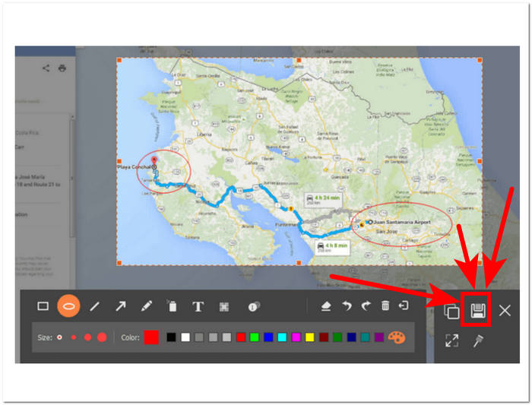Screen dimensions: 532x405
Task: Select the Rectangle drawing tool
Action: point(43,306)
